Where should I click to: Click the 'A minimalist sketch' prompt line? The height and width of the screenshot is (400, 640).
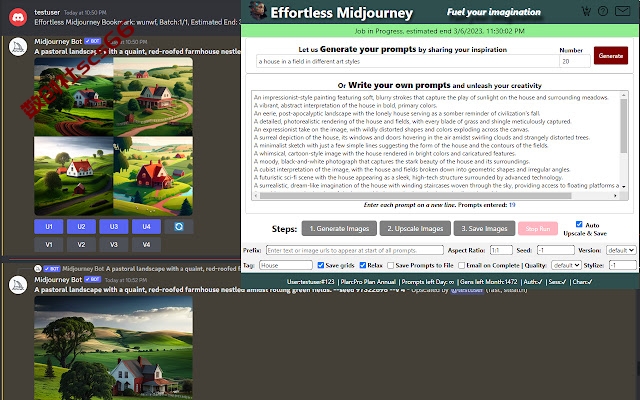pyautogui.click(x=401, y=145)
